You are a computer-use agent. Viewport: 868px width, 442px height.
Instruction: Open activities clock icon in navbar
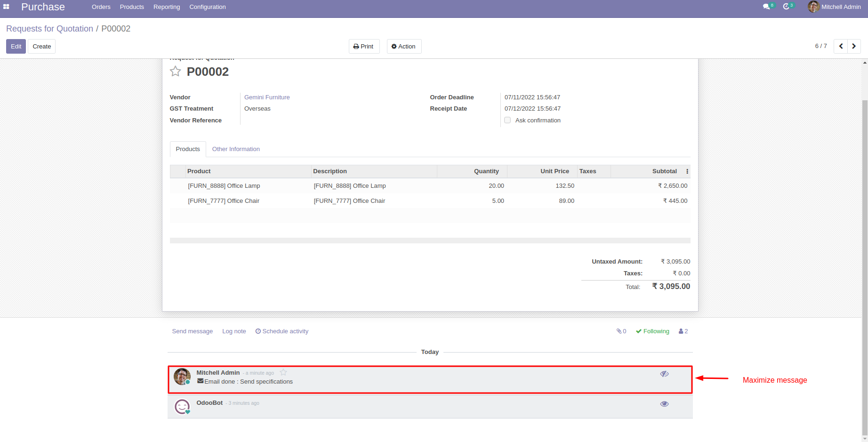pos(788,7)
